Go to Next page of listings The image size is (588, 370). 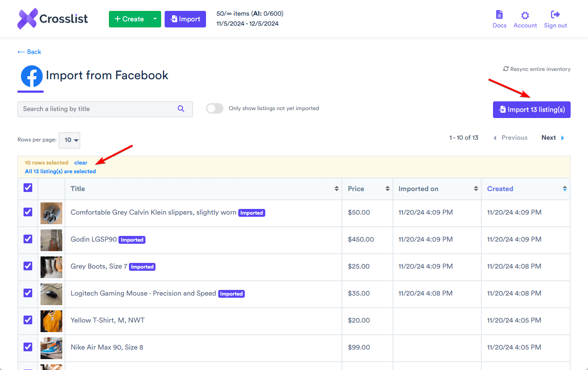point(553,138)
